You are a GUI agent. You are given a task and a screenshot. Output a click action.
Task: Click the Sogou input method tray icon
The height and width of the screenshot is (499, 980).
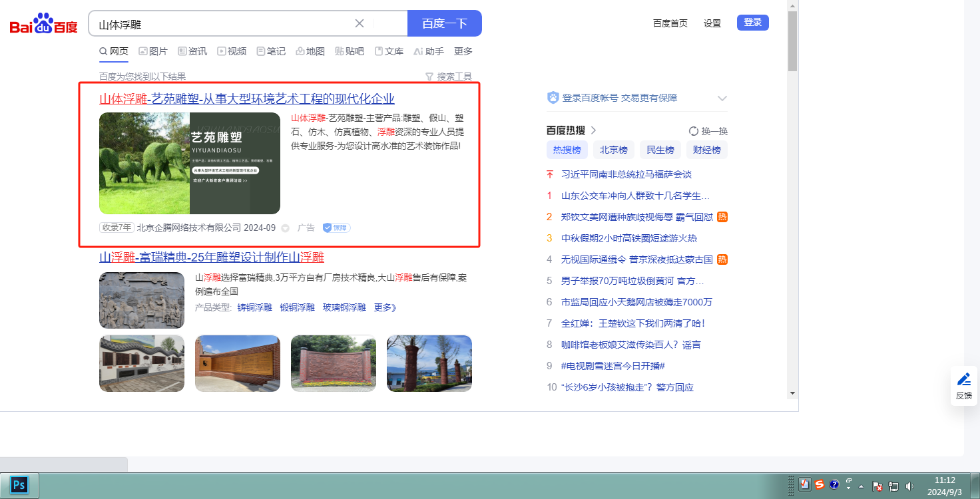[x=820, y=485]
